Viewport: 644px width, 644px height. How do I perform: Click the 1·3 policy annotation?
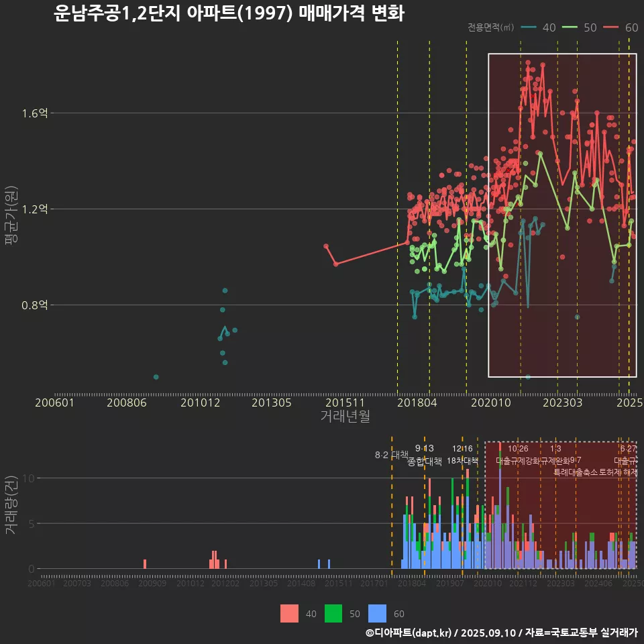(555, 449)
